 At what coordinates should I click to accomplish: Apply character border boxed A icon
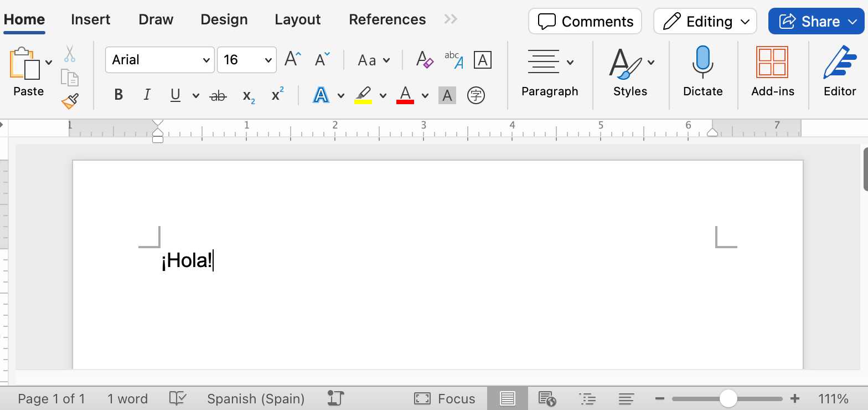tap(483, 60)
